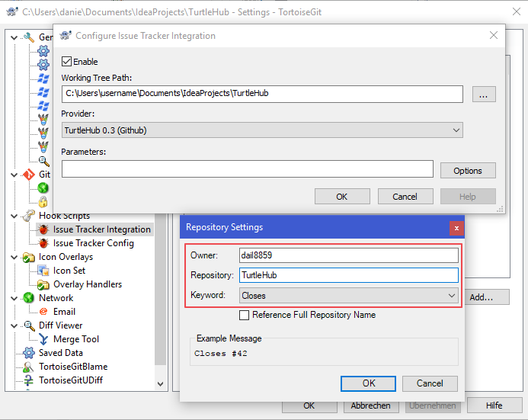528x420 pixels.
Task: Collapse the Hook Scripts node
Action: (x=14, y=216)
